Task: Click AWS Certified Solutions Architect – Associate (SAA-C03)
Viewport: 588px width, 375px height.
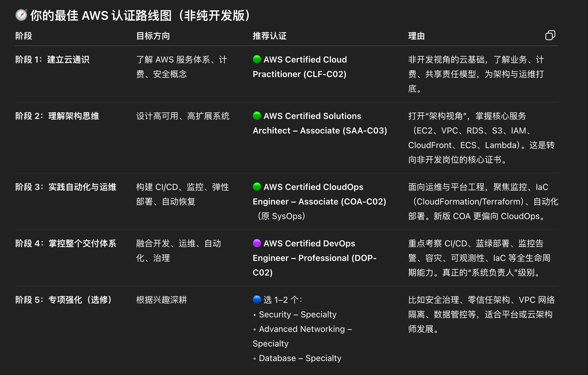Action: click(x=320, y=123)
